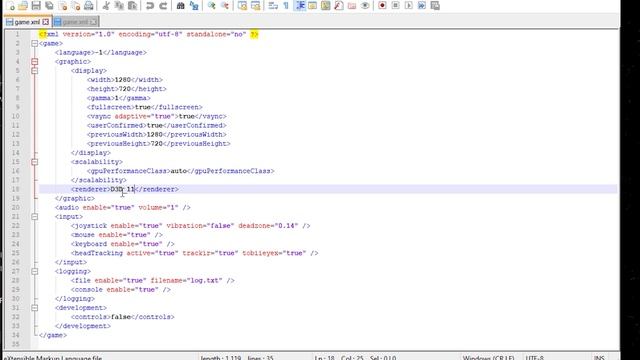
Task: Click the Print toolbar icon
Action: click(x=89, y=6)
